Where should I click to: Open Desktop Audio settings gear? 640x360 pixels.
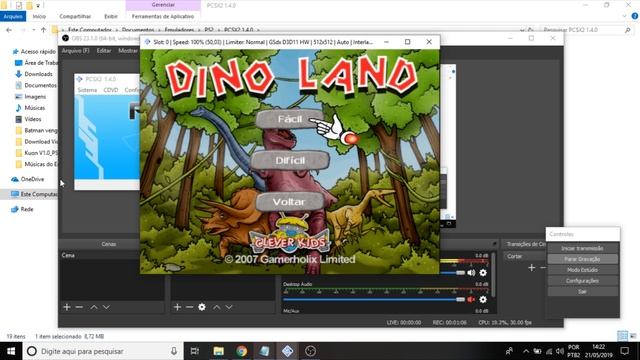483,299
